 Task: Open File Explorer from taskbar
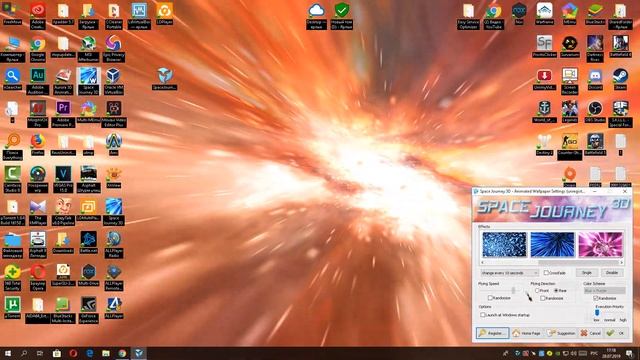[x=106, y=353]
